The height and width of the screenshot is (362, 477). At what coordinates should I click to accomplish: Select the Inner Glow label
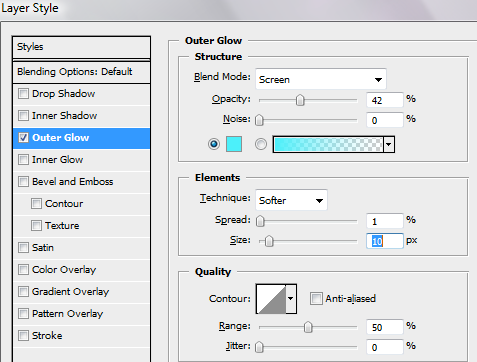58,160
